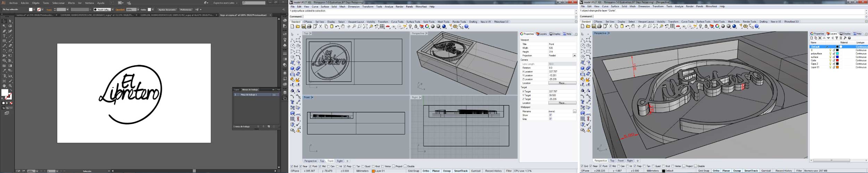Click Print icon in Rhino Properties-panel window

click(309, 26)
